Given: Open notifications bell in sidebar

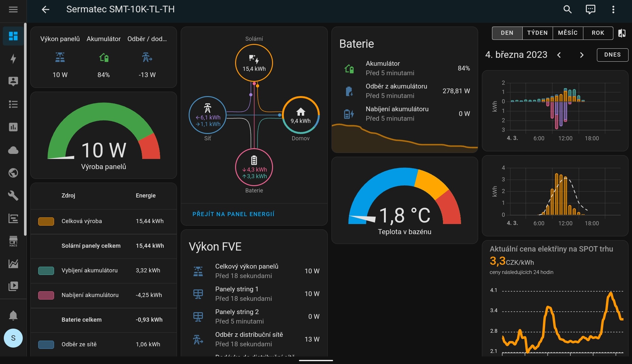Looking at the screenshot, I should pyautogui.click(x=13, y=315).
